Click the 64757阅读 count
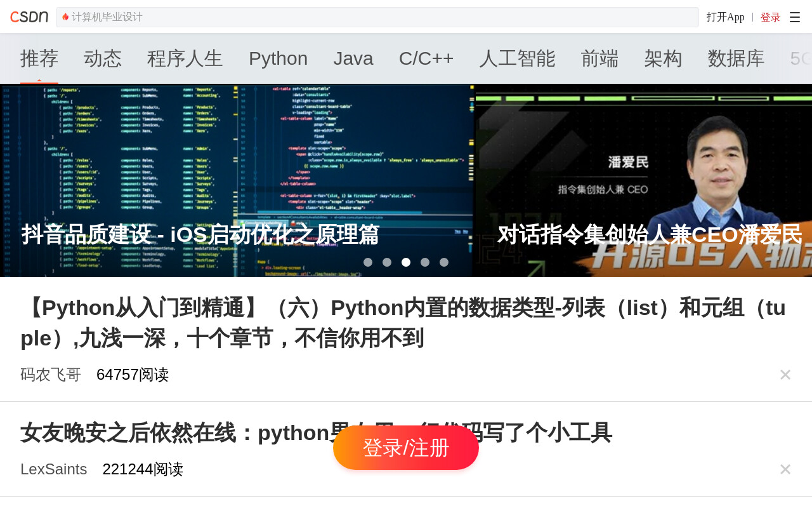Viewport: 812px width, 508px height. point(133,375)
